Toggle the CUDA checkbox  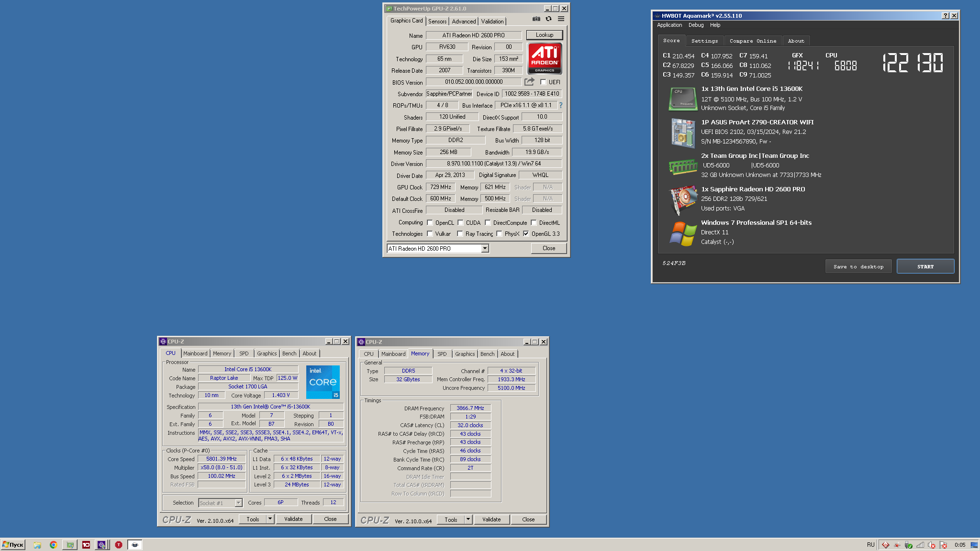pos(460,223)
